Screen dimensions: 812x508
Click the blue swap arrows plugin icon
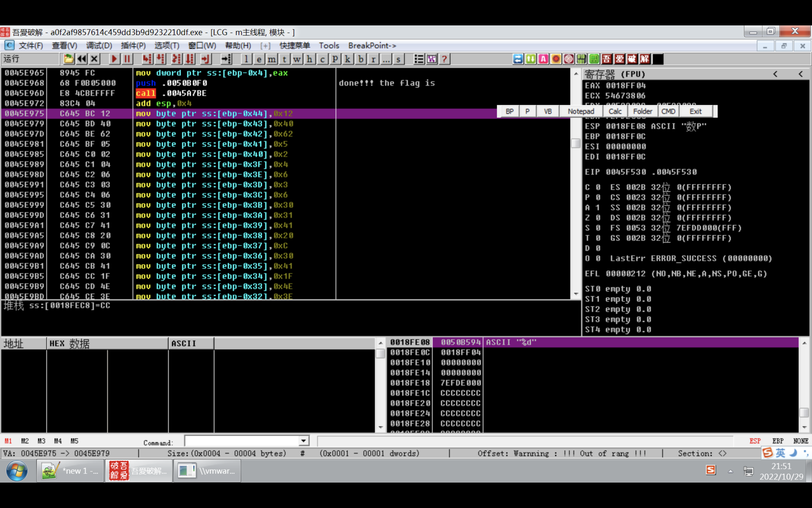tap(518, 59)
